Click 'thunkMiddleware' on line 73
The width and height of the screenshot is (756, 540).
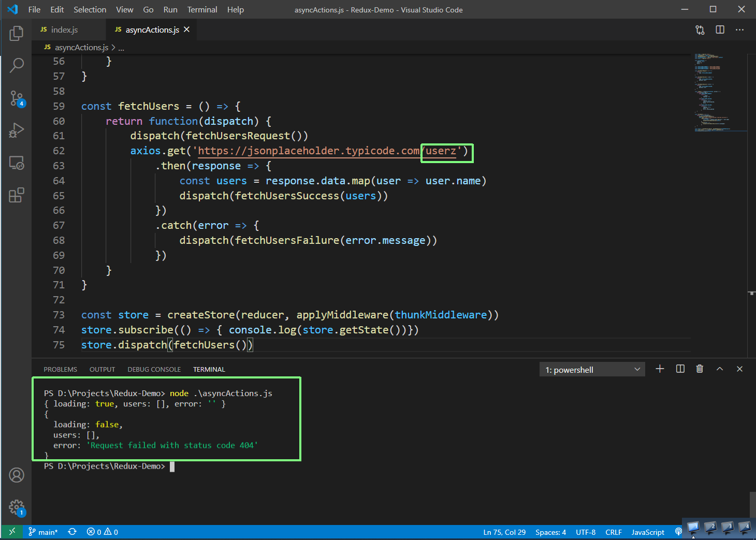(x=441, y=315)
